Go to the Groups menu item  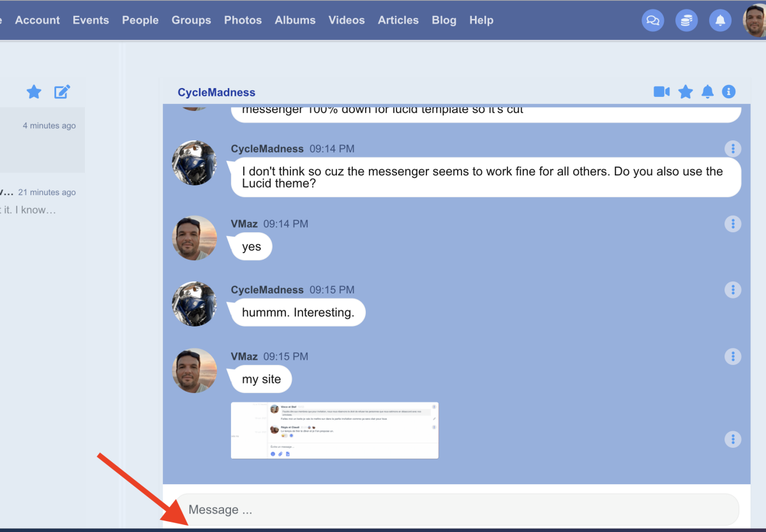[x=191, y=20]
